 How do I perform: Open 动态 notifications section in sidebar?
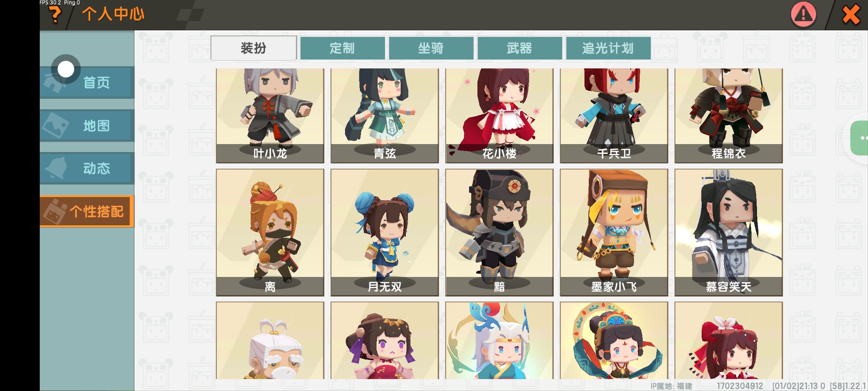[87, 168]
